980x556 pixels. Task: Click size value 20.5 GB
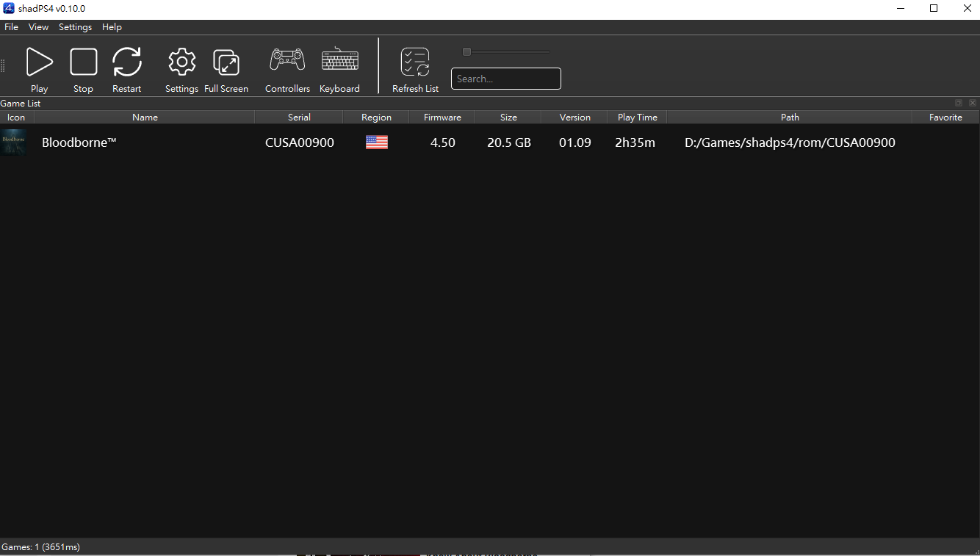click(x=509, y=142)
